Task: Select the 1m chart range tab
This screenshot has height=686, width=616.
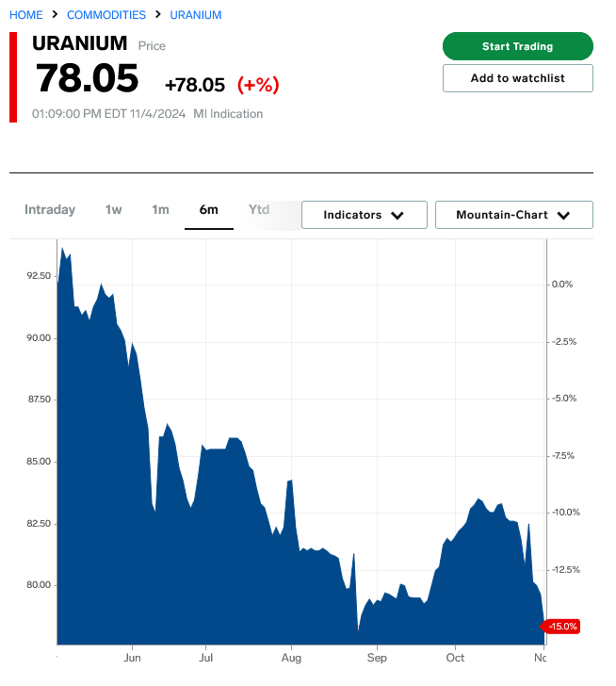Action: [x=161, y=209]
